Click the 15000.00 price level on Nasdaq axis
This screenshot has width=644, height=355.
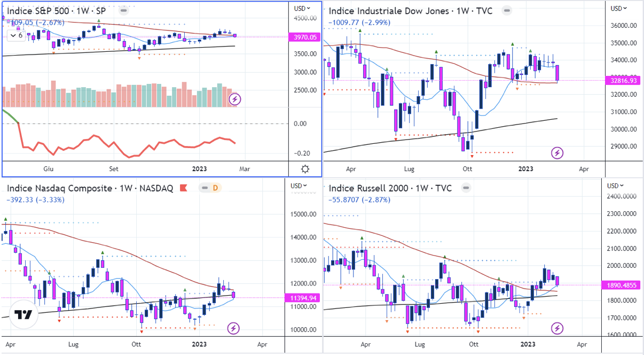[x=304, y=214]
